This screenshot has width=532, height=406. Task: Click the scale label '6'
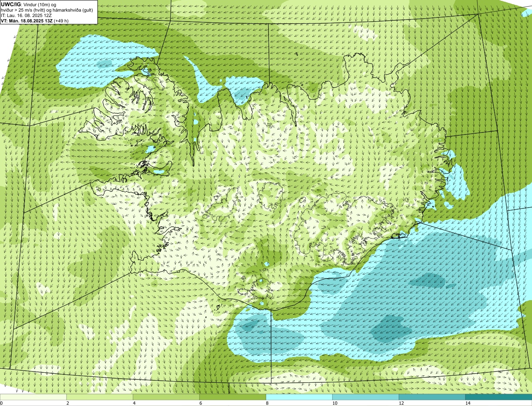coord(200,403)
